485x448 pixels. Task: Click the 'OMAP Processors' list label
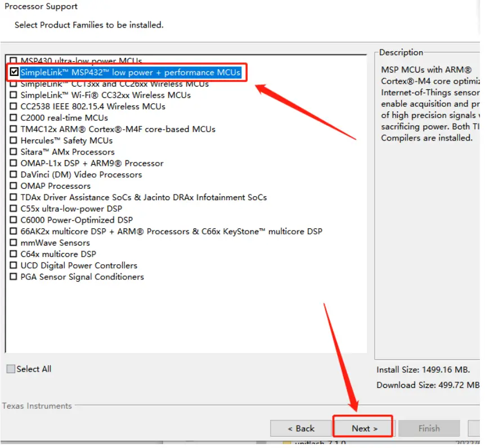55,186
